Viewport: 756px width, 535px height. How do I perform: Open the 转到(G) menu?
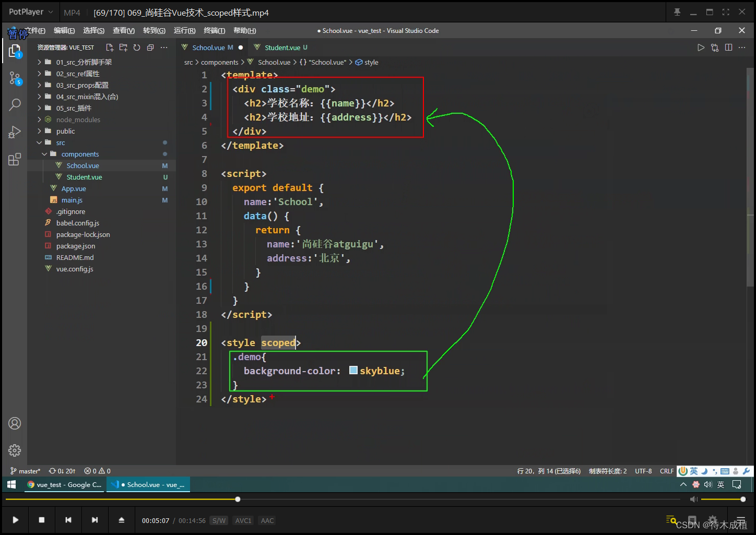154,31
